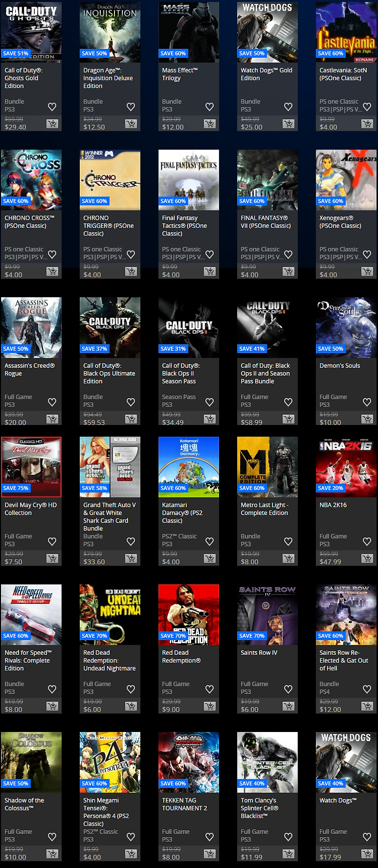The image size is (378, 868).
Task: Add Need for Speed Rivals to cart
Action: point(52,706)
